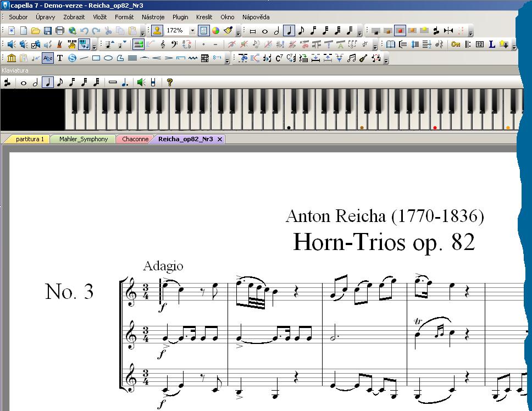
Task: Insert a treble clef
Action: click(x=163, y=45)
